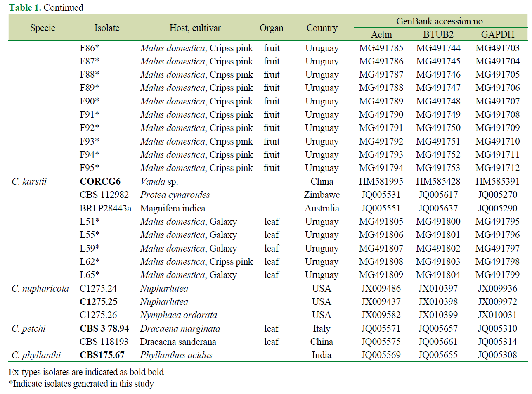Select accession 'JX009486'
The width and height of the screenshot is (532, 394).
point(381,288)
